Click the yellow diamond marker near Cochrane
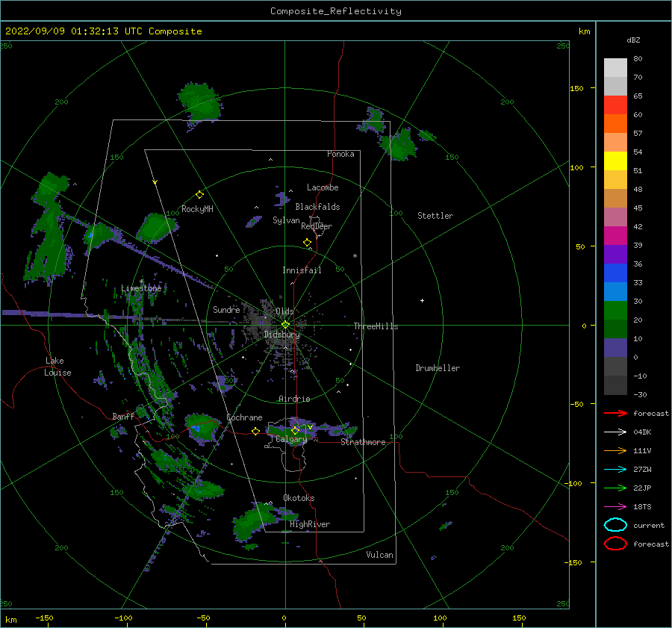This screenshot has width=672, height=628. click(255, 432)
